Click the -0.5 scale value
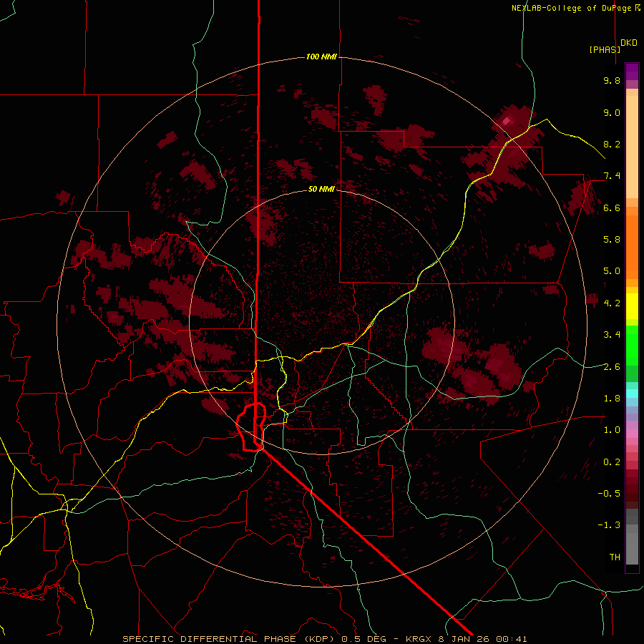Screen dimensions: 644x644 point(609,494)
